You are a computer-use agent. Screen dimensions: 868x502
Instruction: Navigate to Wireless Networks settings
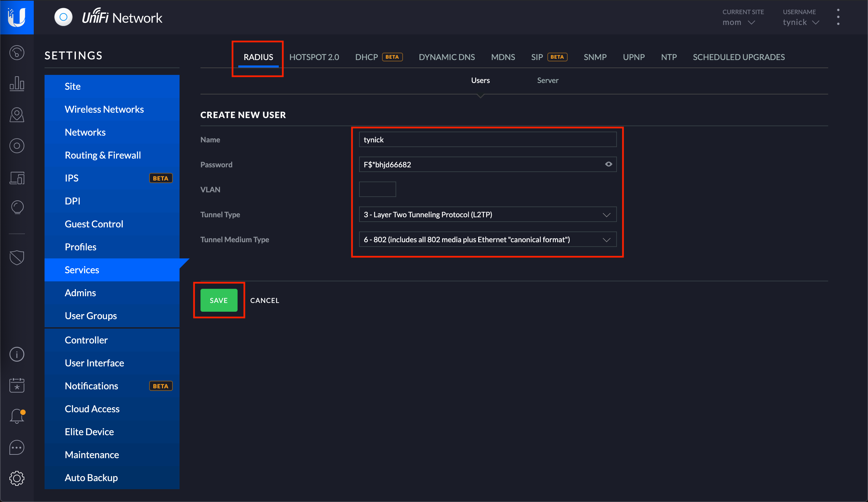tap(105, 109)
